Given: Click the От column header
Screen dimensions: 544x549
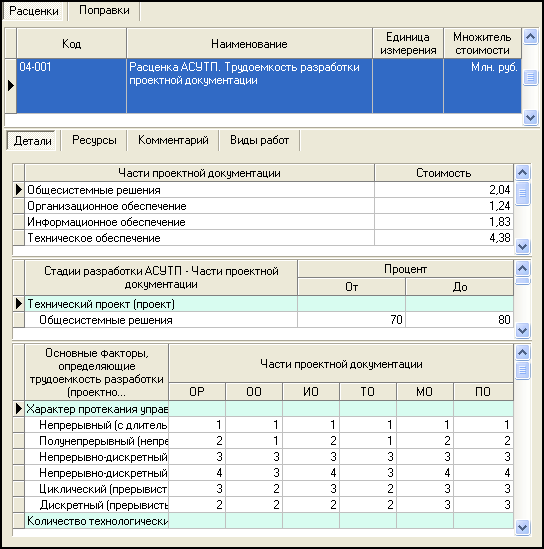Looking at the screenshot, I should [x=351, y=287].
